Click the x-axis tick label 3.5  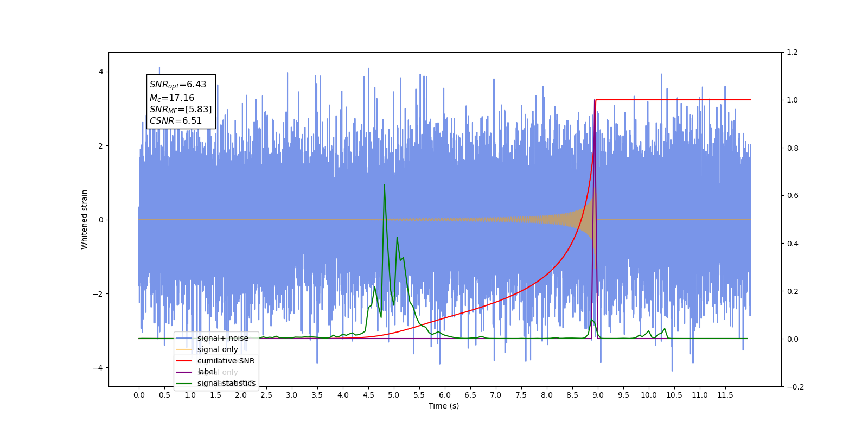pyautogui.click(x=317, y=395)
